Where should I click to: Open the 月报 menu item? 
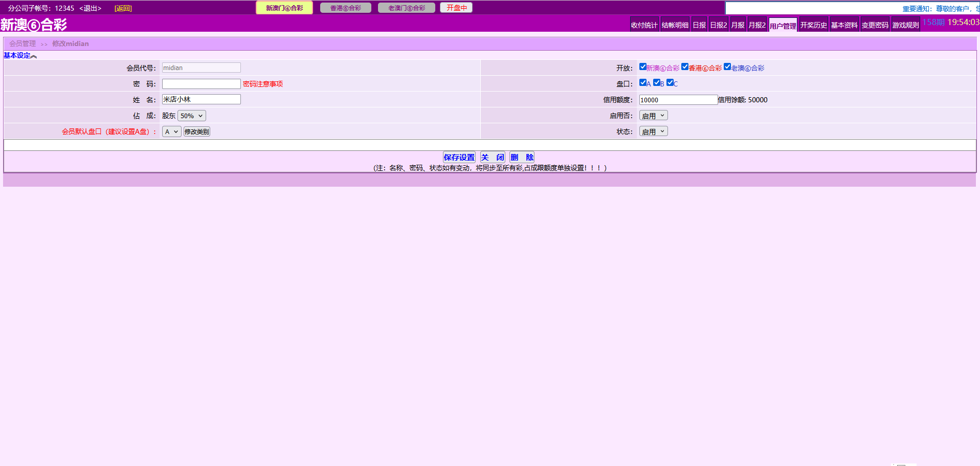[x=738, y=25]
